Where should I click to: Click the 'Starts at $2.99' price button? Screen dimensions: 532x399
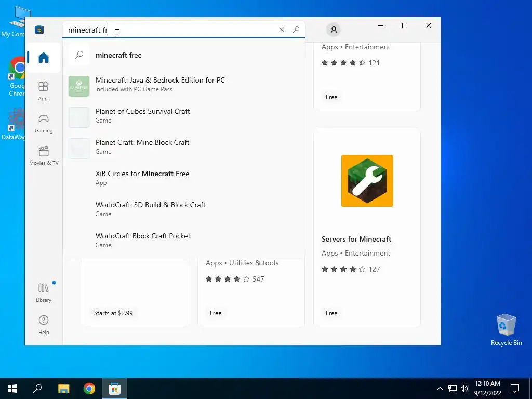coord(113,313)
